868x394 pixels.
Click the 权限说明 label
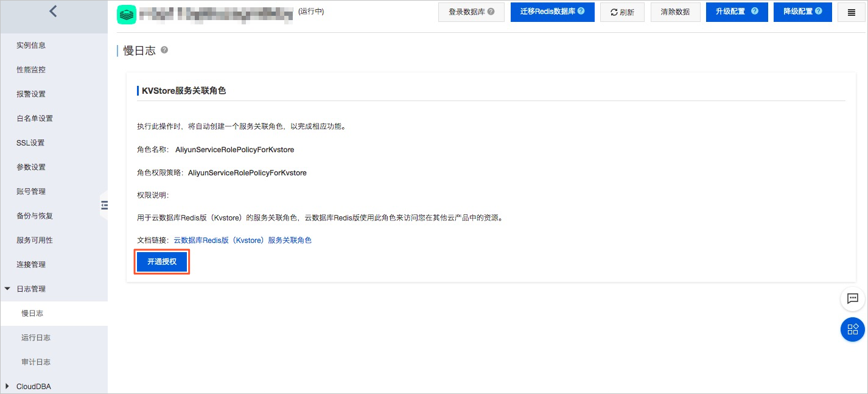pyautogui.click(x=153, y=195)
